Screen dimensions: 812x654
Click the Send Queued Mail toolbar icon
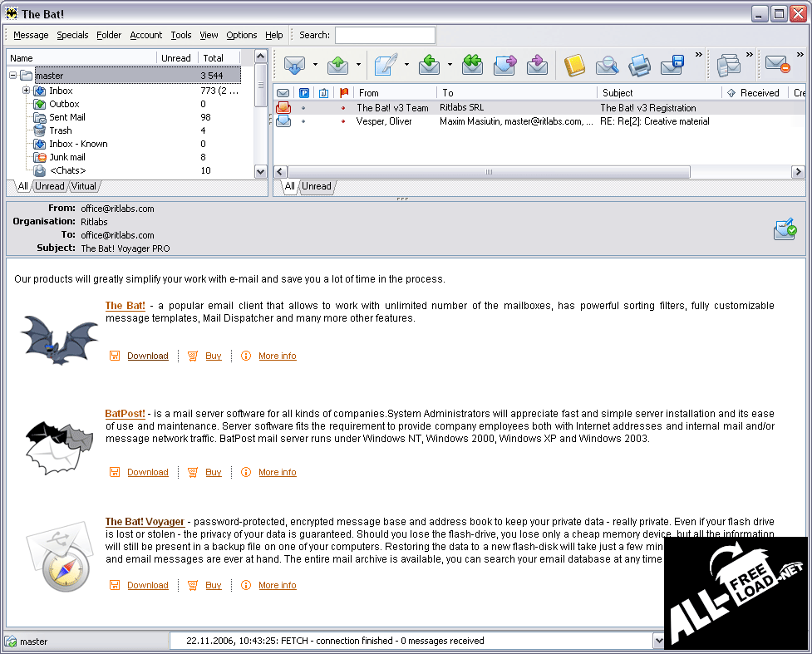(x=338, y=65)
